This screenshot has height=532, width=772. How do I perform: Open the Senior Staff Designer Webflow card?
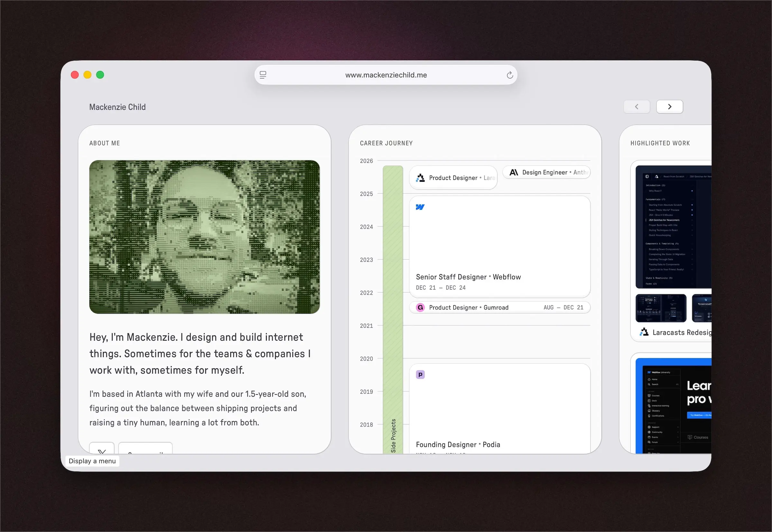[x=499, y=247]
